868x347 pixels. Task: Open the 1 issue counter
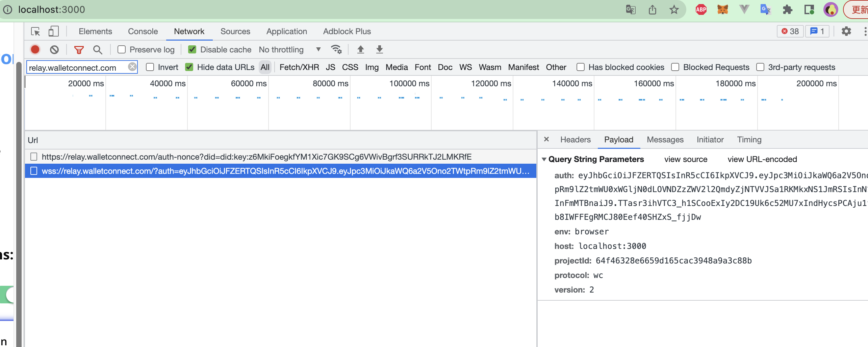(x=817, y=31)
